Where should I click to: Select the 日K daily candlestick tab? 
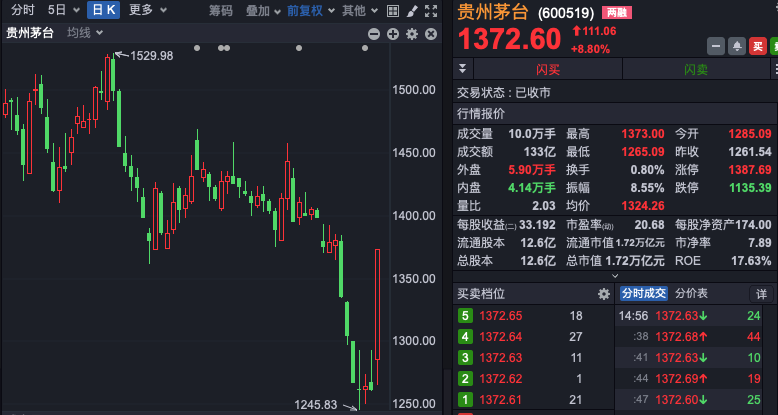pyautogui.click(x=103, y=10)
